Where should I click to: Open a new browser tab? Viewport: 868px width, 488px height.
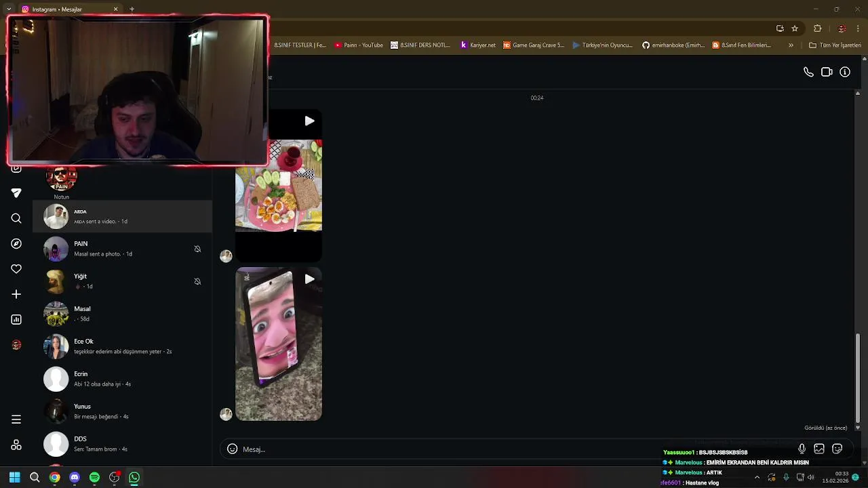tap(132, 9)
